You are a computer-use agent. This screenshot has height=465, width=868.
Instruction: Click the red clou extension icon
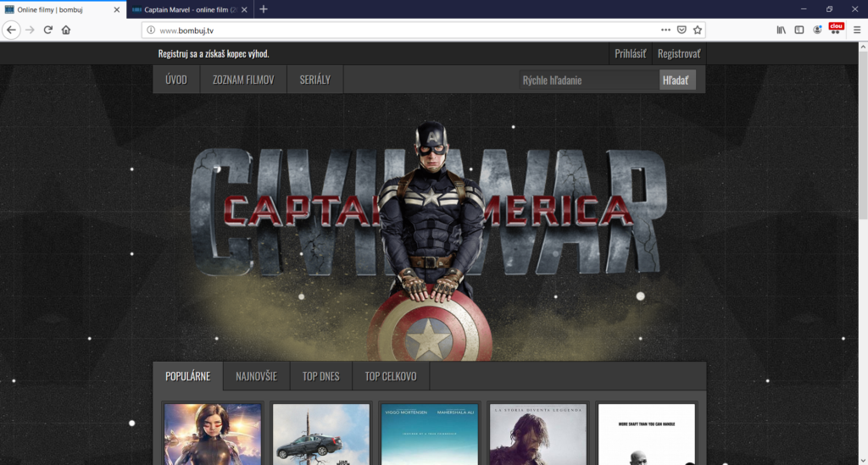click(x=836, y=28)
